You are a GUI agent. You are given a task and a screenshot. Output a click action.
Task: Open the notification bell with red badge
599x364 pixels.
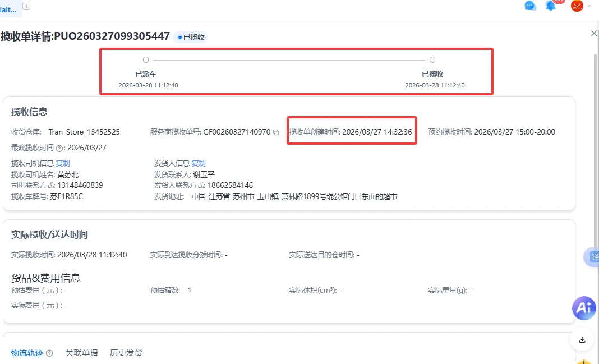(x=550, y=6)
